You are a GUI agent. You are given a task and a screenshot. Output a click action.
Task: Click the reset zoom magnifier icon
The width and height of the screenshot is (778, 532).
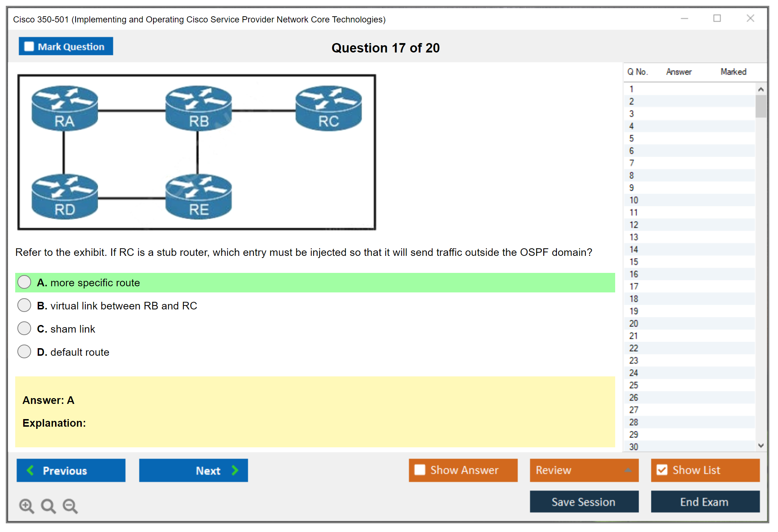tap(48, 506)
